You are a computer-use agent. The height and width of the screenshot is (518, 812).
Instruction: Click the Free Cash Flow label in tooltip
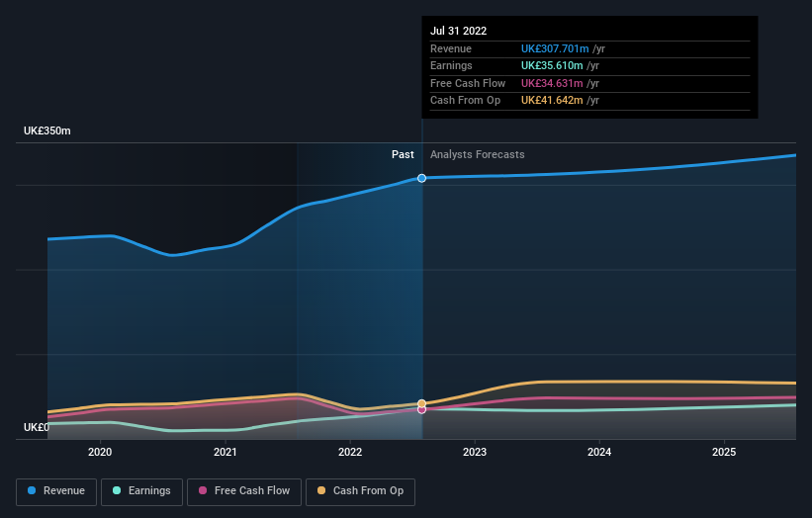point(468,83)
